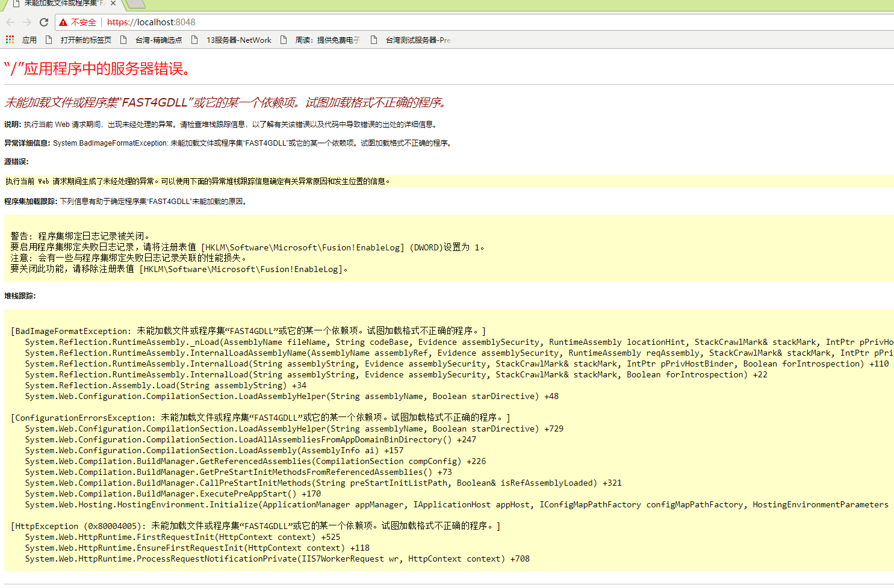
Task: Click the EnsureFirstRequestInit(HttpContext context) +118 line
Action: [x=197, y=548]
